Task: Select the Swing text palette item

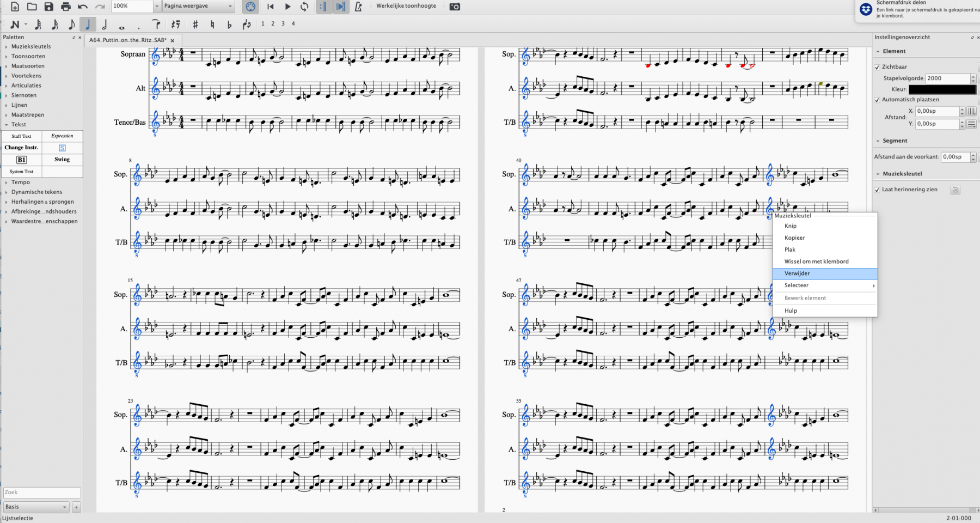Action: (62, 160)
